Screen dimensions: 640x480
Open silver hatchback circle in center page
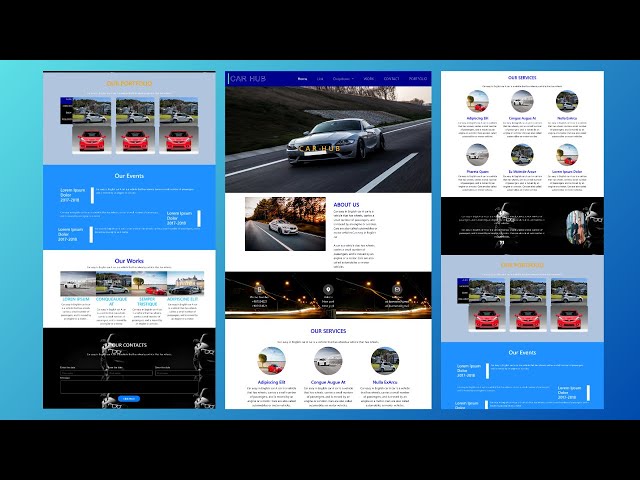pyautogui.click(x=385, y=361)
